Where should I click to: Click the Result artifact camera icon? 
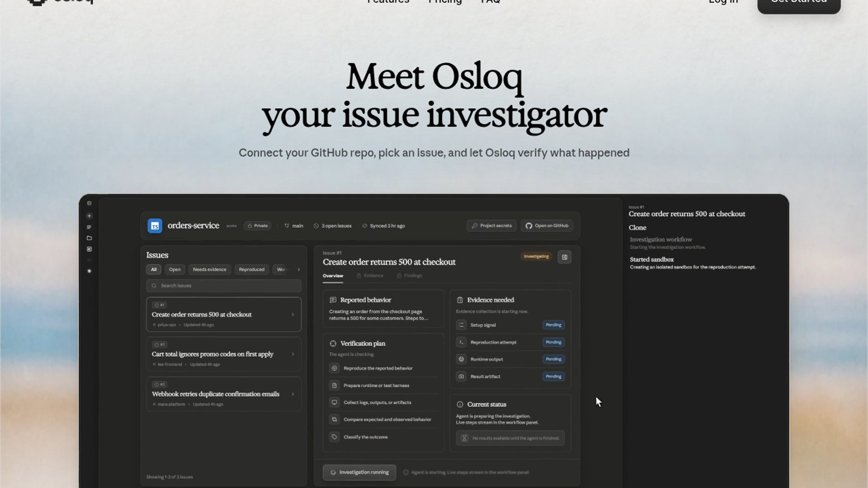[461, 376]
